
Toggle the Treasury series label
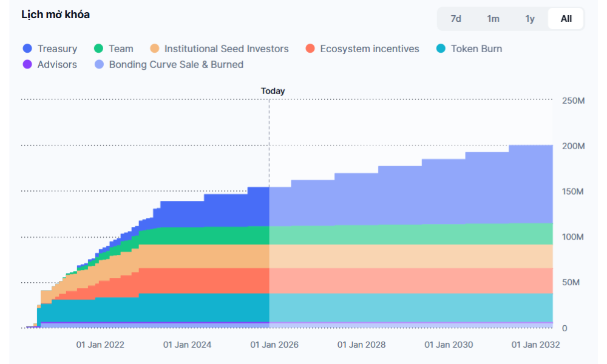pyautogui.click(x=57, y=49)
